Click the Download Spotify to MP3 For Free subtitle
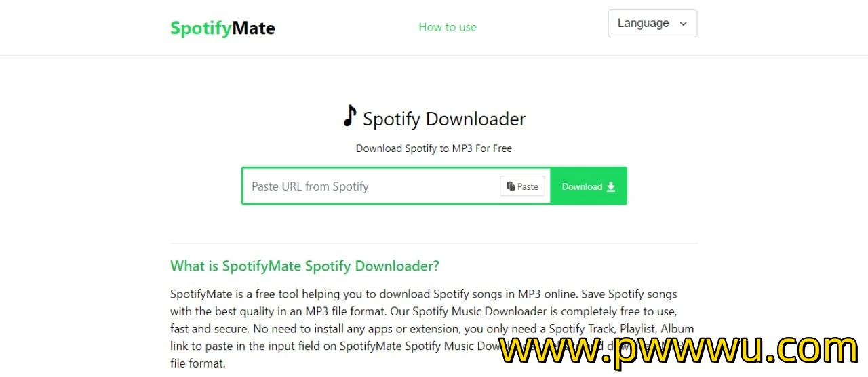Screen dimensions: 868x377 (x=434, y=148)
